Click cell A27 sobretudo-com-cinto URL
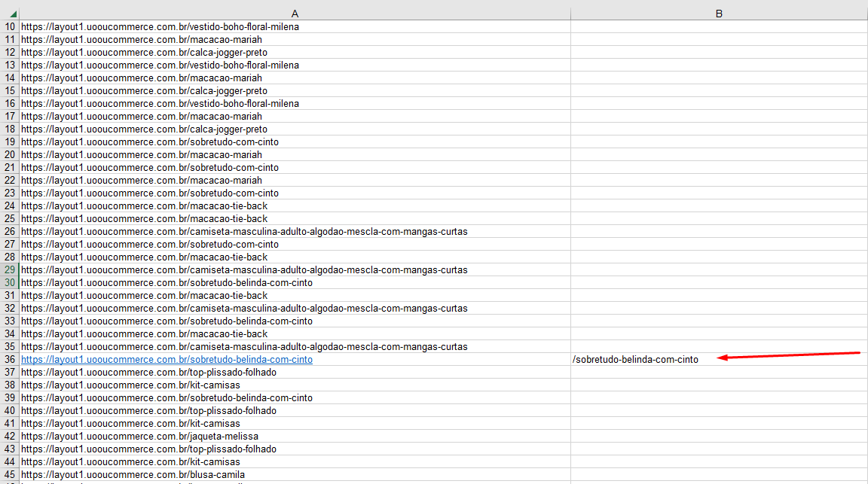 click(x=295, y=245)
